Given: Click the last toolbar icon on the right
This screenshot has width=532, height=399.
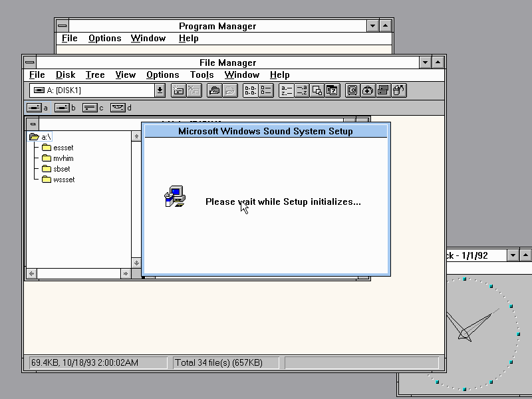Looking at the screenshot, I should click(x=399, y=90).
